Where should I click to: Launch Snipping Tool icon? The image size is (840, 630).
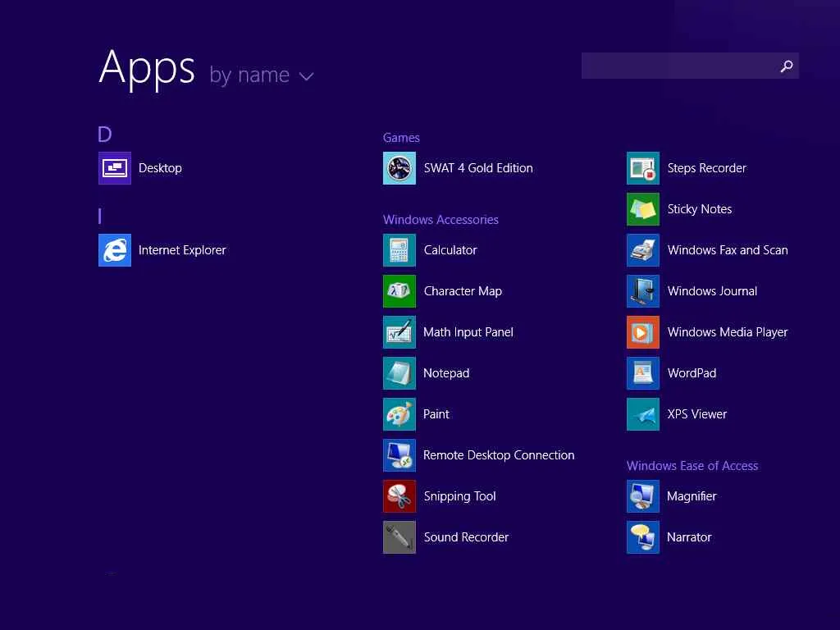(x=399, y=496)
